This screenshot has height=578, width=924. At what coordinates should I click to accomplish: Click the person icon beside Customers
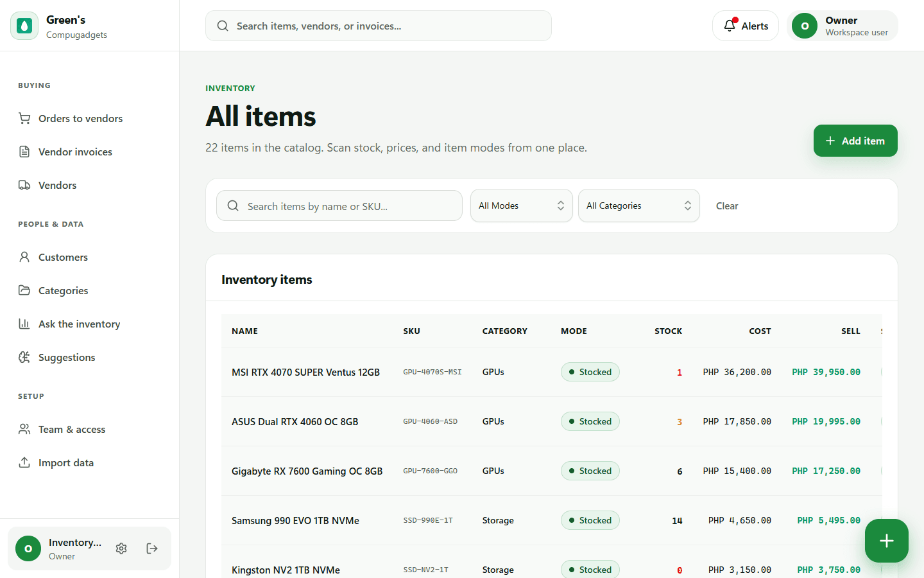(x=24, y=257)
